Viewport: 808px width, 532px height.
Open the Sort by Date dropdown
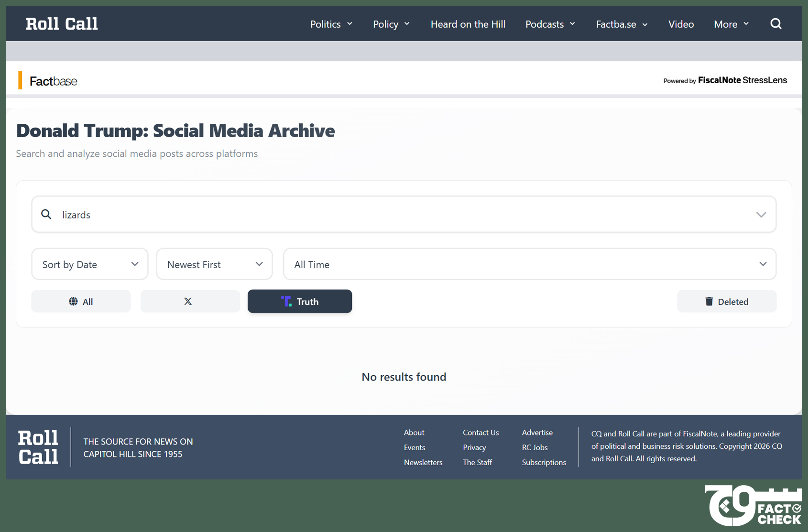pos(90,264)
